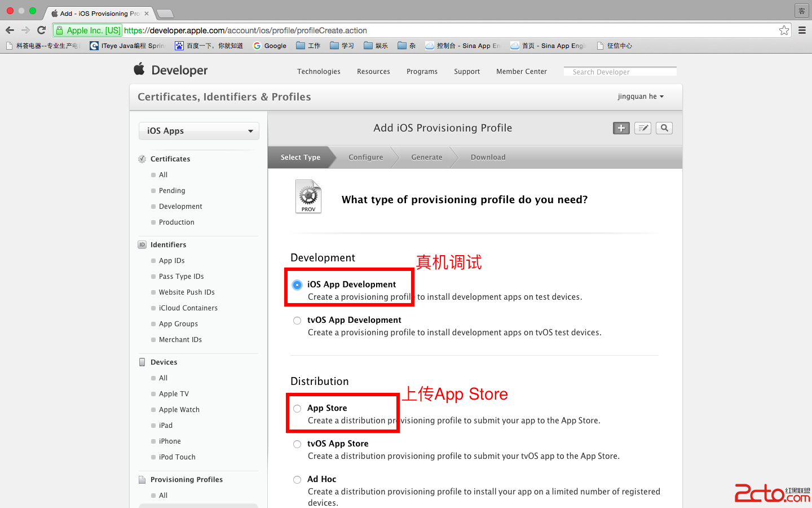This screenshot has width=812, height=508.
Task: Click the Search Developer field
Action: 620,72
